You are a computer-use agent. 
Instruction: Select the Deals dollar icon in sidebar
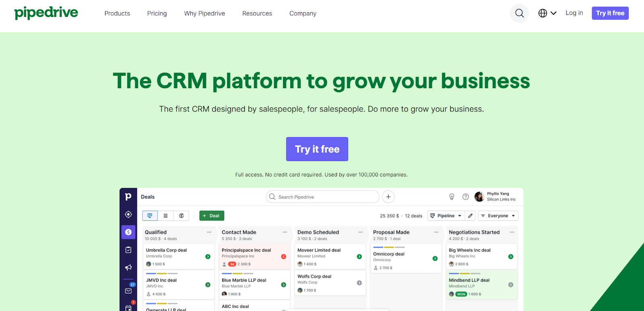(x=128, y=232)
